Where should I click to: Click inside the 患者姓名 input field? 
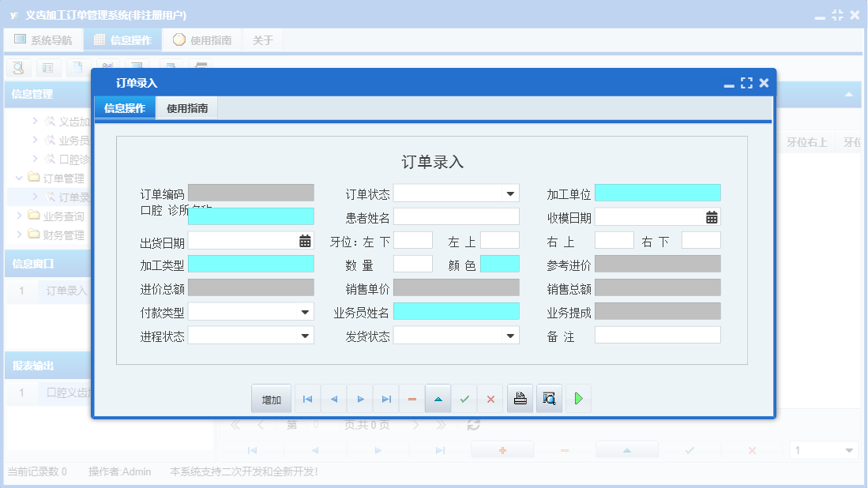click(x=458, y=216)
